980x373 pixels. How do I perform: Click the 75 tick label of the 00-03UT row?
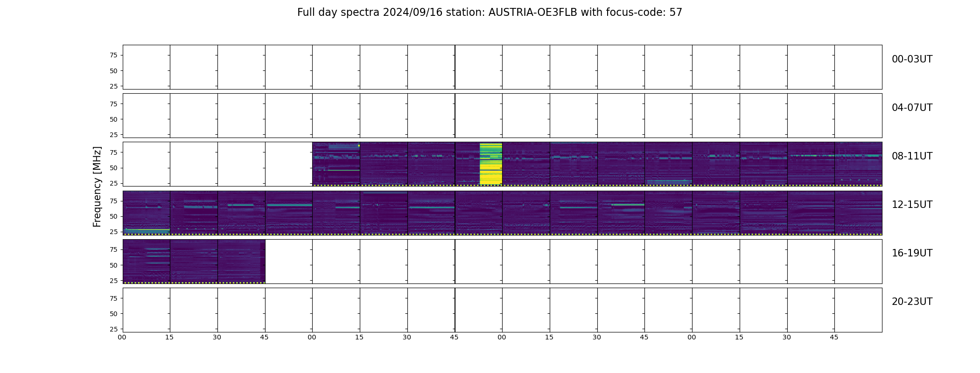point(113,55)
